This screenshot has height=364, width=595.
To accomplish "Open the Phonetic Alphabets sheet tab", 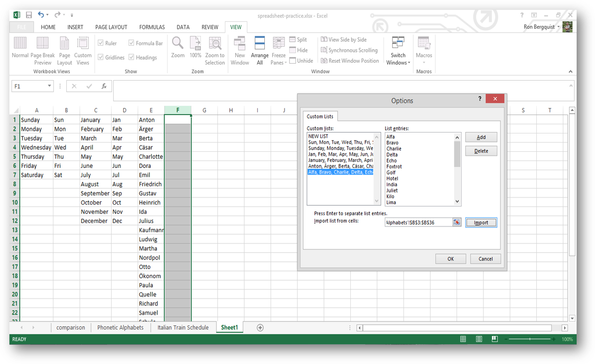I will pyautogui.click(x=120, y=328).
